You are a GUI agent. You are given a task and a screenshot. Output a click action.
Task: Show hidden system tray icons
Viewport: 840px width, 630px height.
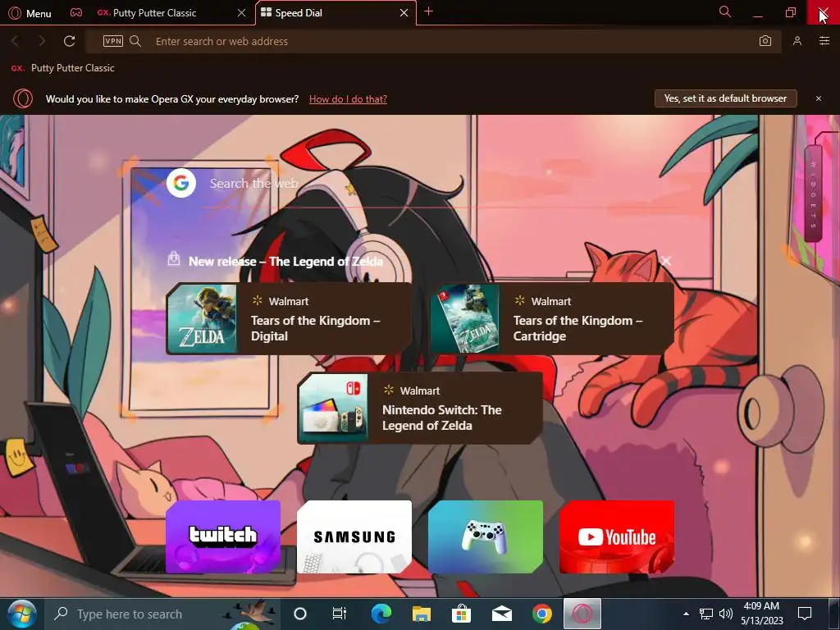click(x=686, y=614)
